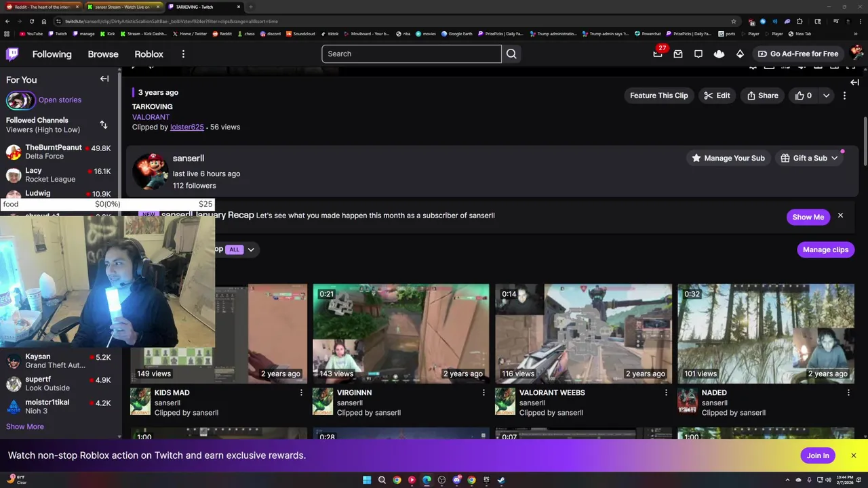This screenshot has width=868, height=488.
Task: Click the Twitch logo home icon
Action: tap(12, 54)
